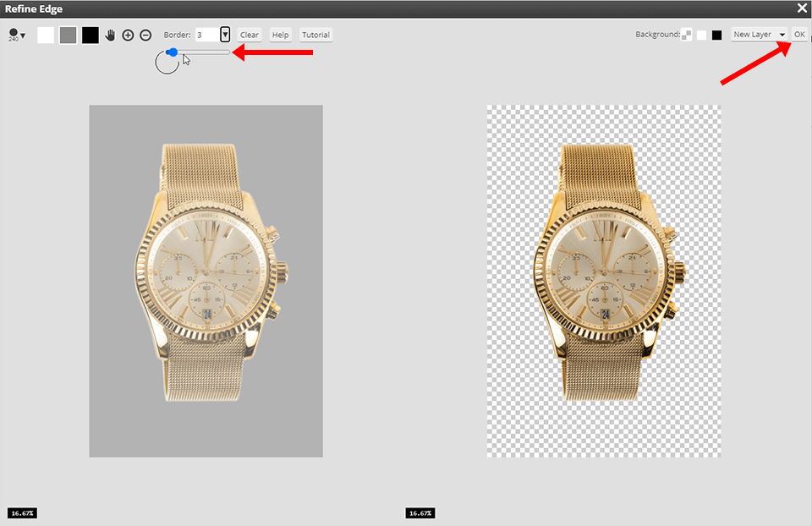Select the white preview swatch in the toolbar
Screen dimensions: 812x526
click(x=46, y=35)
